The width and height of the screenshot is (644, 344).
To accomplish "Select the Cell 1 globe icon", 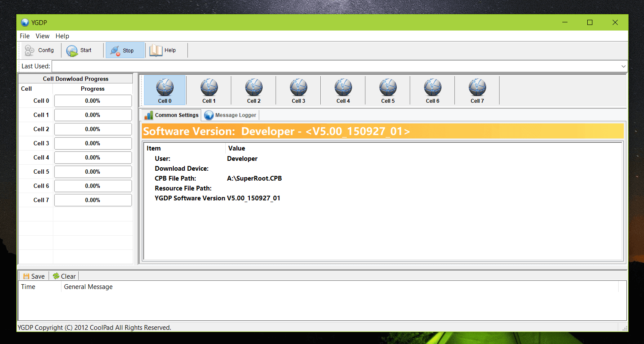I will (209, 87).
